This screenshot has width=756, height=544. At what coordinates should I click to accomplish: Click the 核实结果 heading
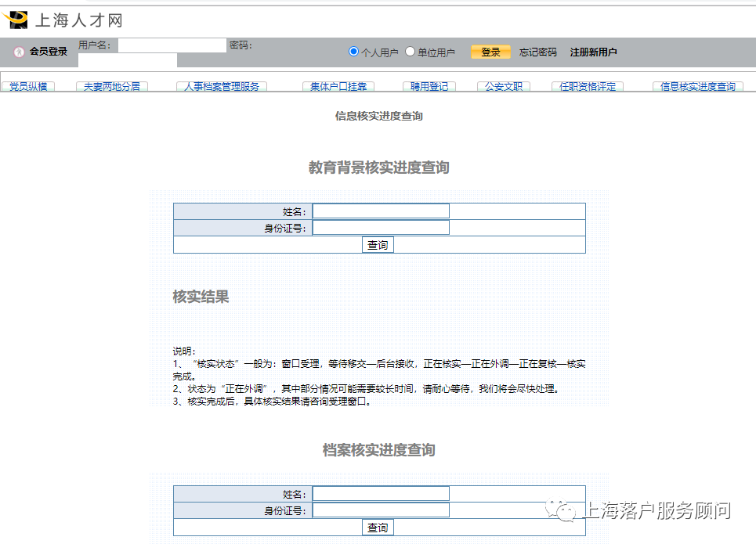coord(201,297)
